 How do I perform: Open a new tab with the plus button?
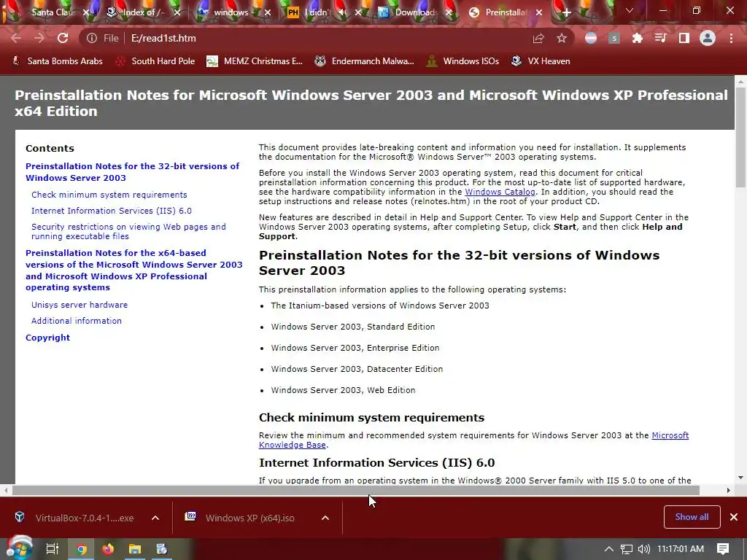click(x=566, y=13)
